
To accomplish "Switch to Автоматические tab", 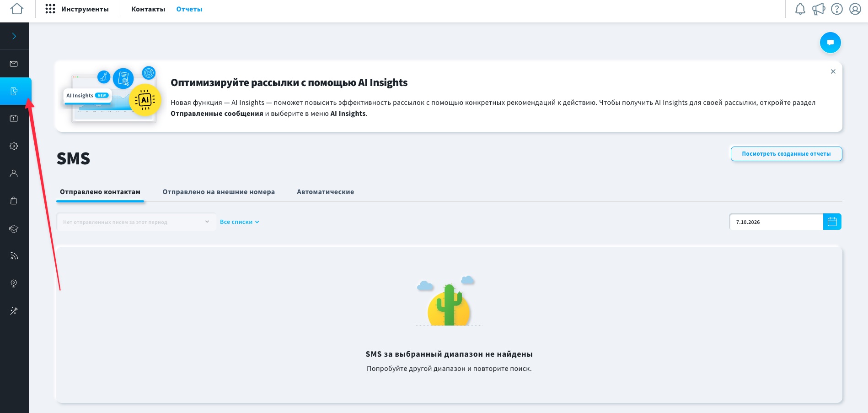I will pos(325,192).
